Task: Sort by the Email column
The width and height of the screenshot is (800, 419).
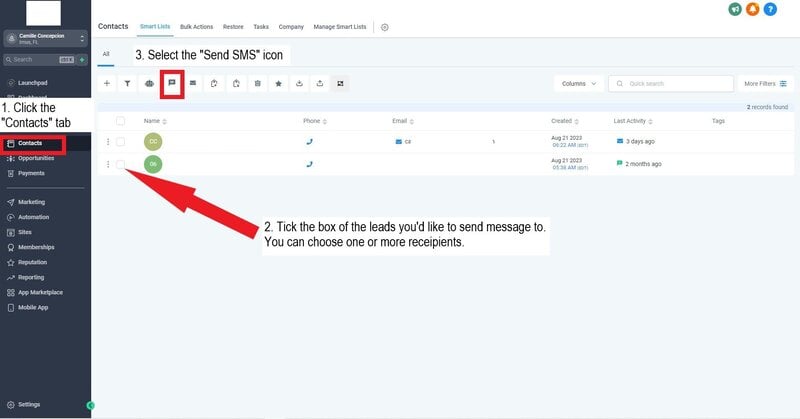Action: click(403, 121)
